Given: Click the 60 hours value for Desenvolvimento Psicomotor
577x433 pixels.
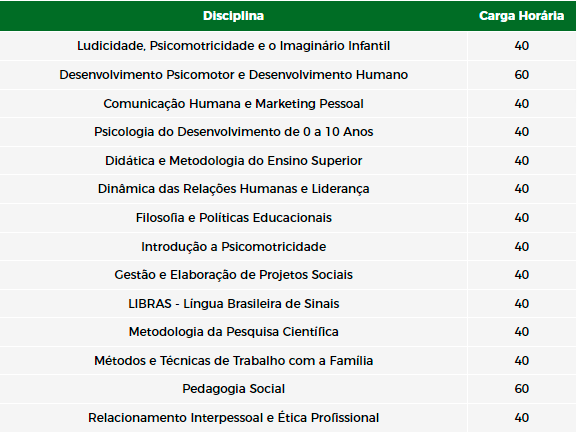Looking at the screenshot, I should [x=521, y=75].
